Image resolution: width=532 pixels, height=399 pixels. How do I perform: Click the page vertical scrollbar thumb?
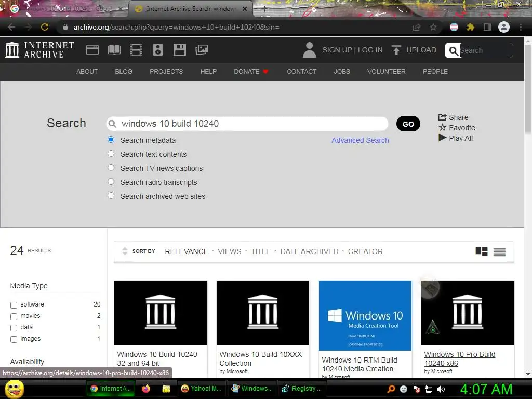pos(528,88)
